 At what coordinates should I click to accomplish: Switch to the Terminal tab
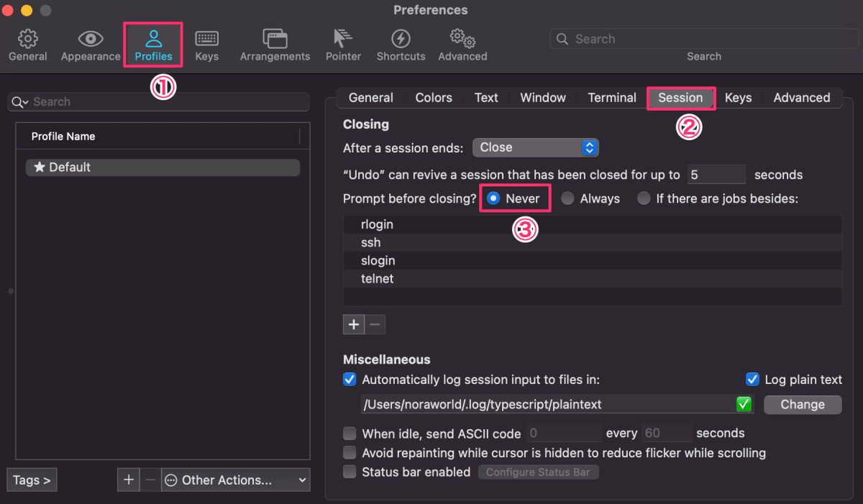point(612,98)
